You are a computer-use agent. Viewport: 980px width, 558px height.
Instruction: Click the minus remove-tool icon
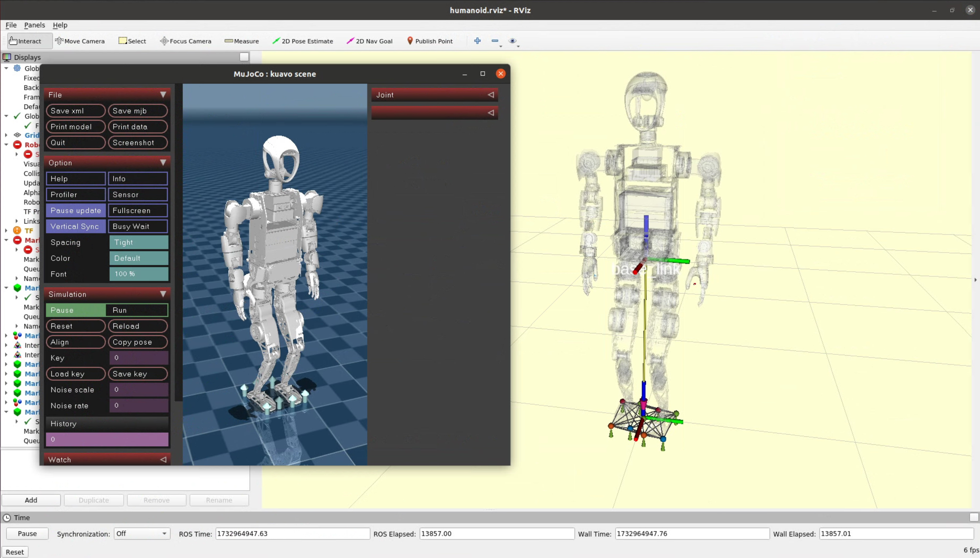click(x=495, y=41)
